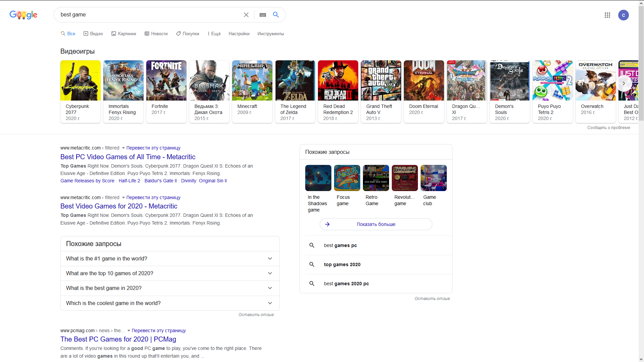The height and width of the screenshot is (362, 644).
Task: Open the Google apps grid icon
Action: pyautogui.click(x=607, y=15)
